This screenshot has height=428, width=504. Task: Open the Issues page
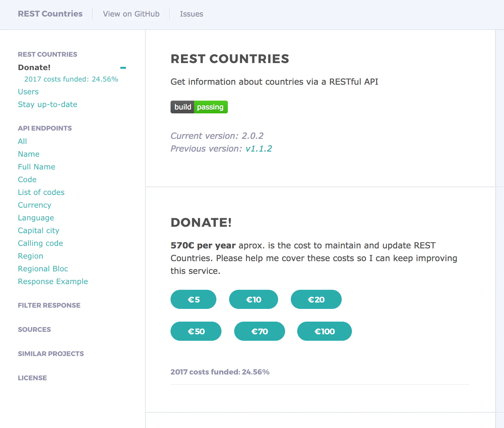192,14
